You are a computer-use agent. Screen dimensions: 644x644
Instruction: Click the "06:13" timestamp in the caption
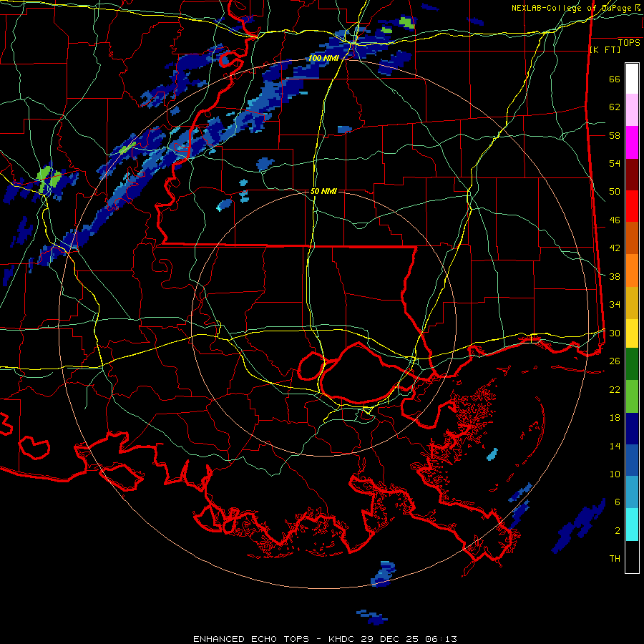click(x=441, y=639)
